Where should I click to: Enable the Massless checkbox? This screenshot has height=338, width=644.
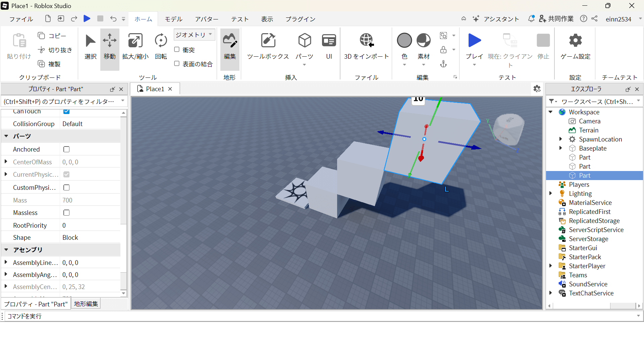pos(66,213)
